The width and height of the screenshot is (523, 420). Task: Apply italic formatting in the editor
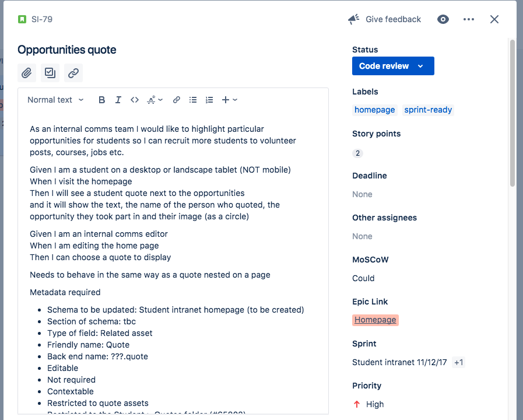[x=118, y=99]
